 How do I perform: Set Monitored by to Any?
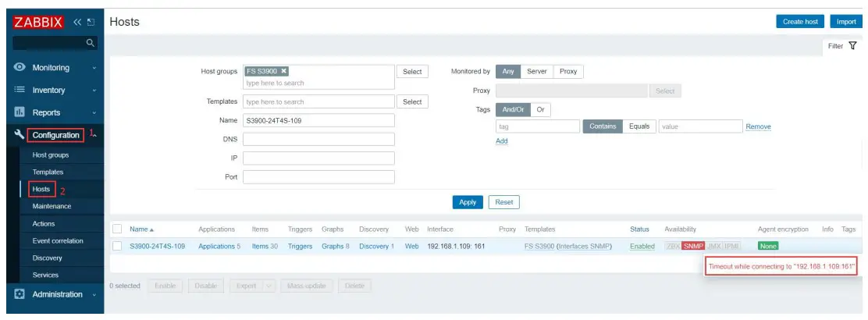click(508, 72)
